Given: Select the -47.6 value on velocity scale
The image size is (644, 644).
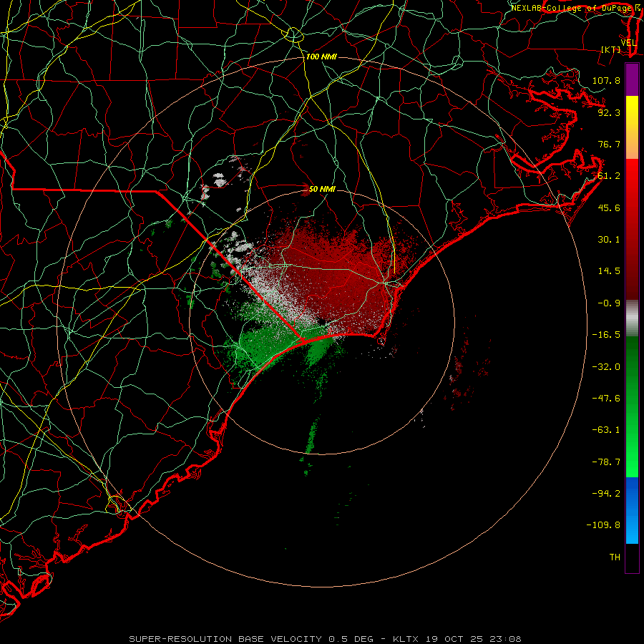Looking at the screenshot, I should (606, 399).
